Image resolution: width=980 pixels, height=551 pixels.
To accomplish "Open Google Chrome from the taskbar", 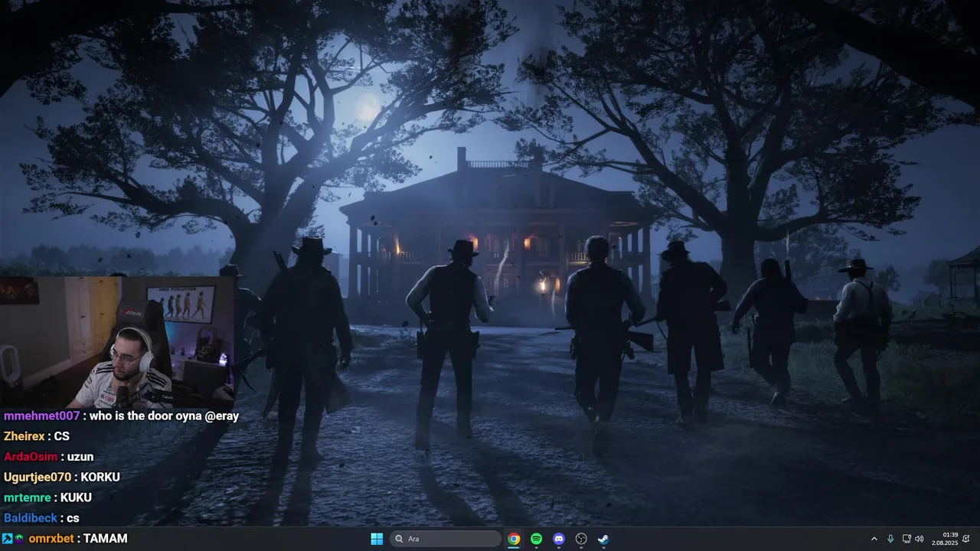I will coord(514,539).
